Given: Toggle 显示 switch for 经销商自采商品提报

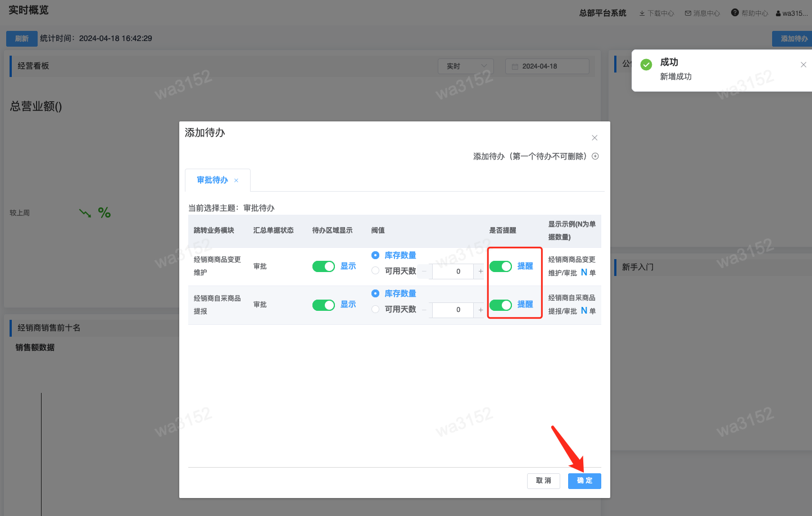Looking at the screenshot, I should coord(324,305).
